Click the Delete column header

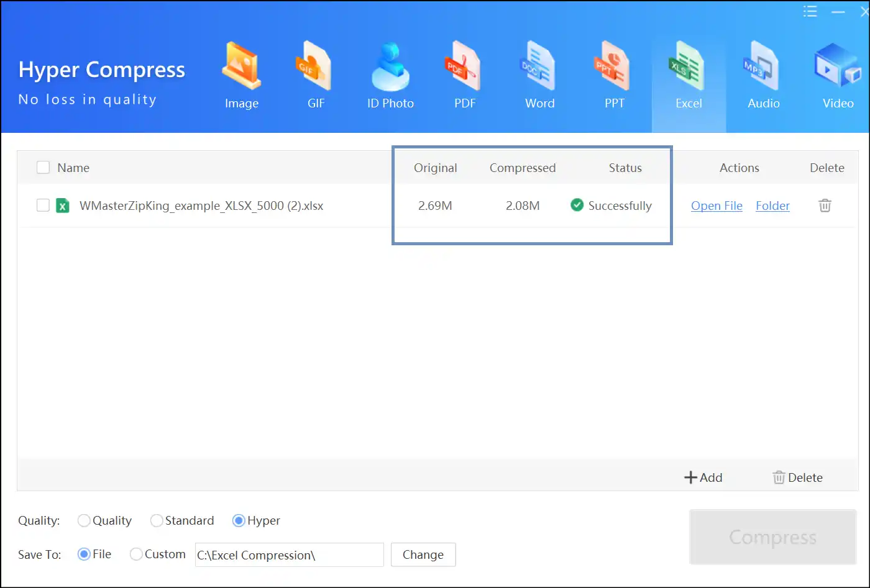[827, 168]
